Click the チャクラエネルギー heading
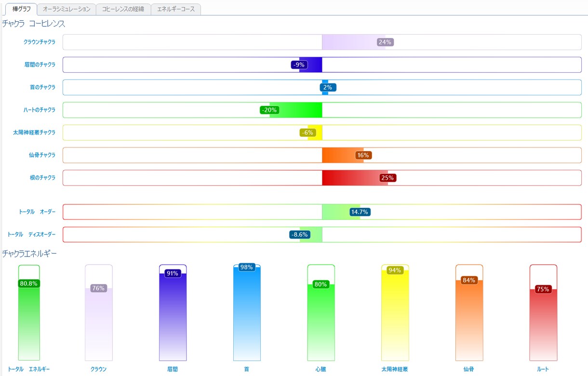The width and height of the screenshot is (588, 376). click(x=29, y=254)
